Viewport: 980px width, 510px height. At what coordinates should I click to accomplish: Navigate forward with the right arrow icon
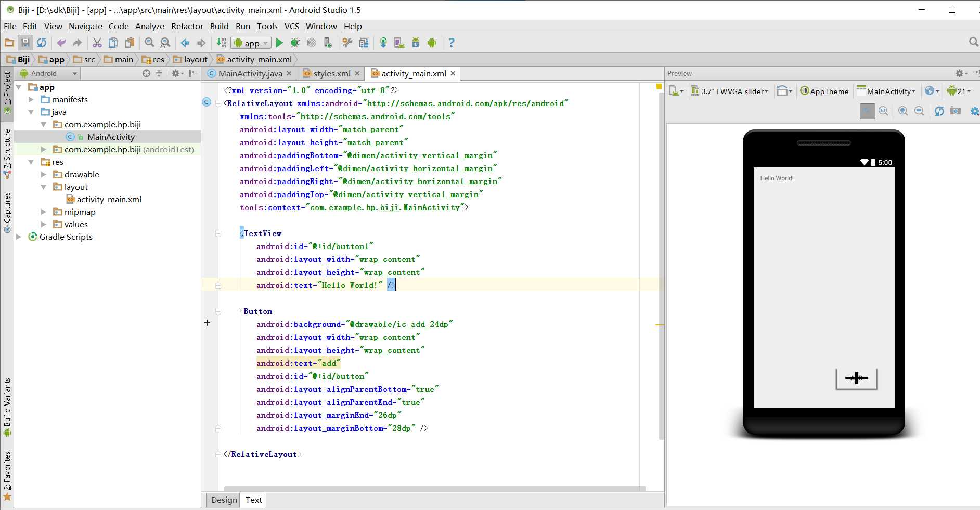tap(201, 43)
